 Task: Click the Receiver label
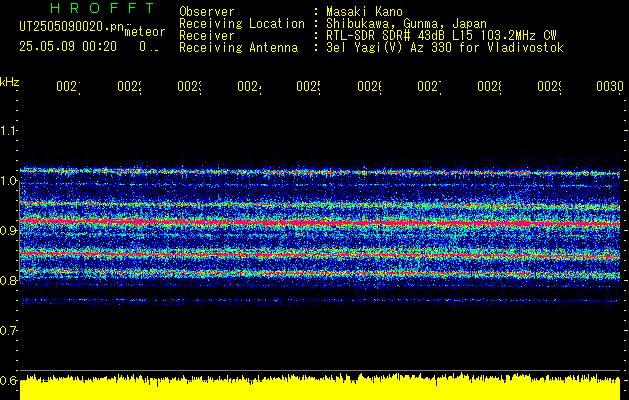pyautogui.click(x=207, y=36)
